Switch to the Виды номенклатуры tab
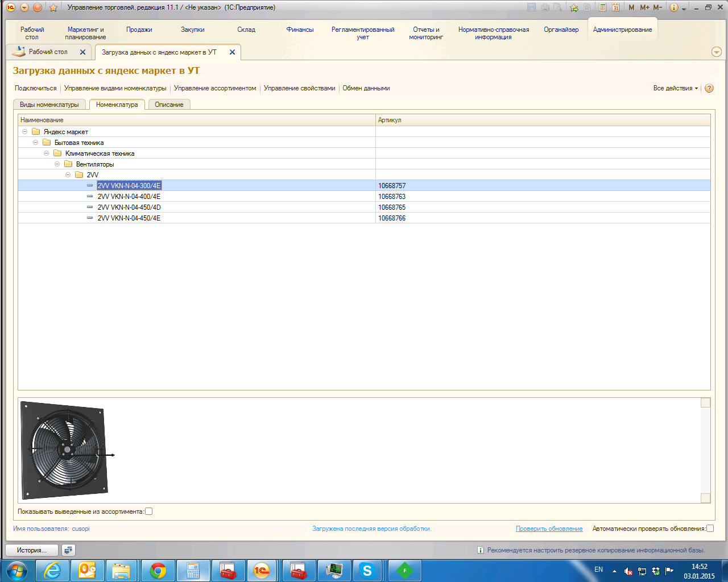 click(49, 105)
